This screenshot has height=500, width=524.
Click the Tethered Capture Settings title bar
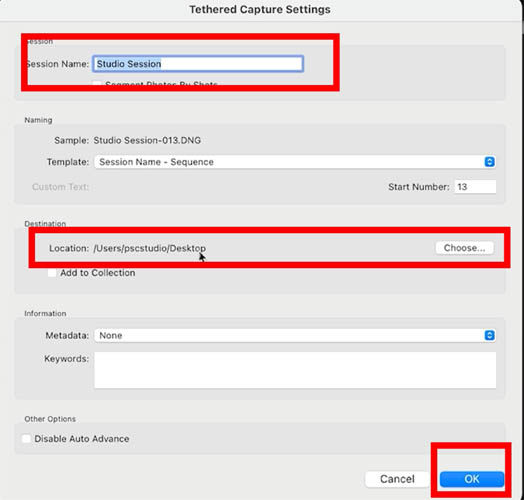pyautogui.click(x=260, y=9)
